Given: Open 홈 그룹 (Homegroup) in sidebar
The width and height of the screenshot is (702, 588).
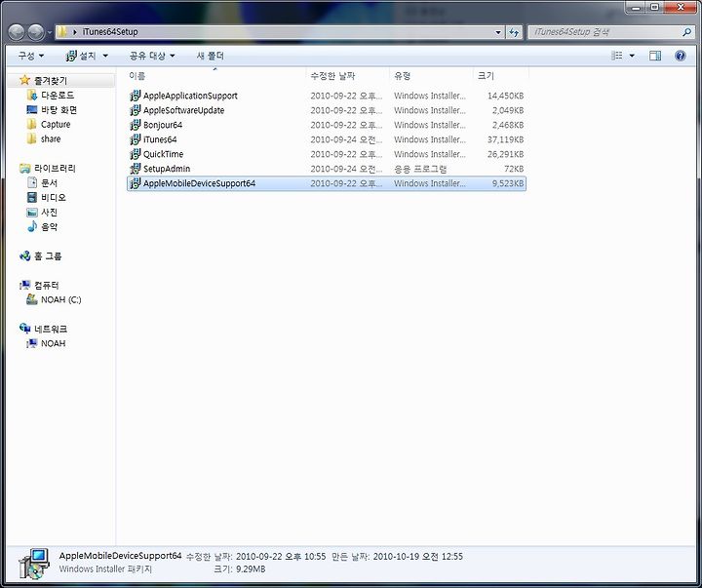Looking at the screenshot, I should [x=48, y=256].
